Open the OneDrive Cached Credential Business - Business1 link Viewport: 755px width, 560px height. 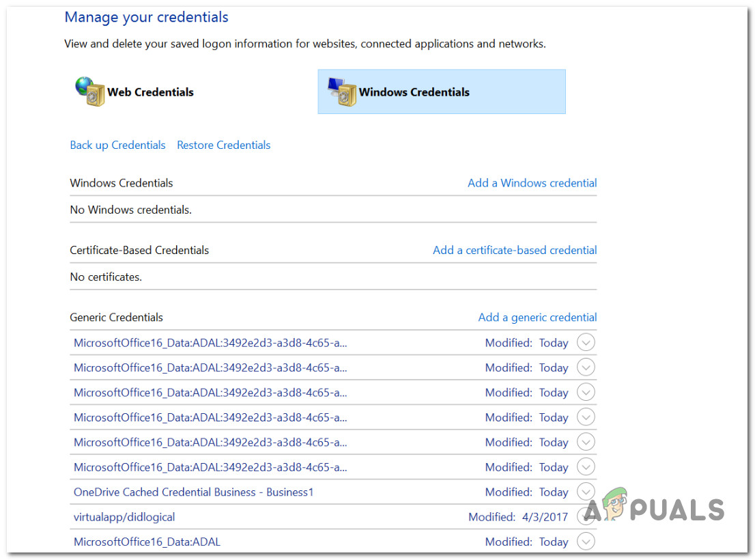click(193, 492)
